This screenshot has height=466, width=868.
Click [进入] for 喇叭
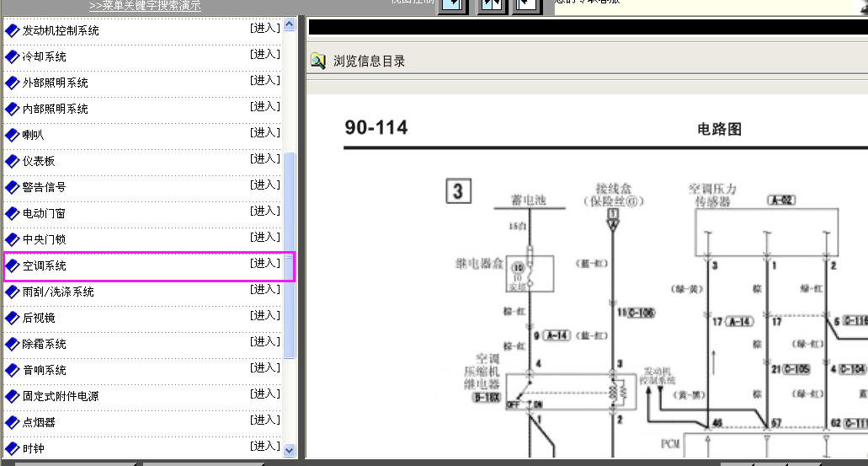click(x=265, y=131)
